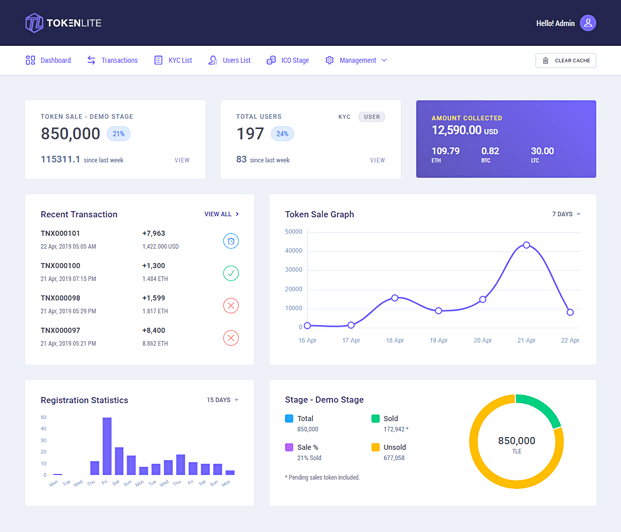621x532 pixels.
Task: Click the Clear Cache button
Action: click(x=566, y=61)
